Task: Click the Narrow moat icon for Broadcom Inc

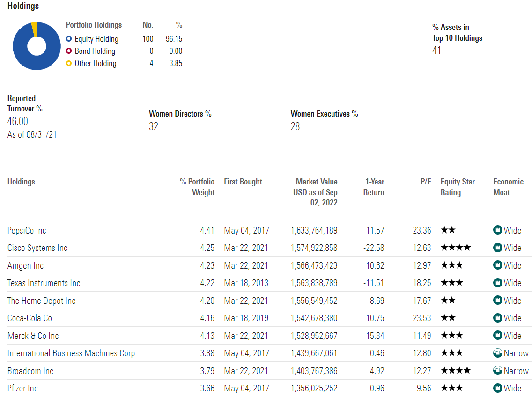Action: coord(497,371)
